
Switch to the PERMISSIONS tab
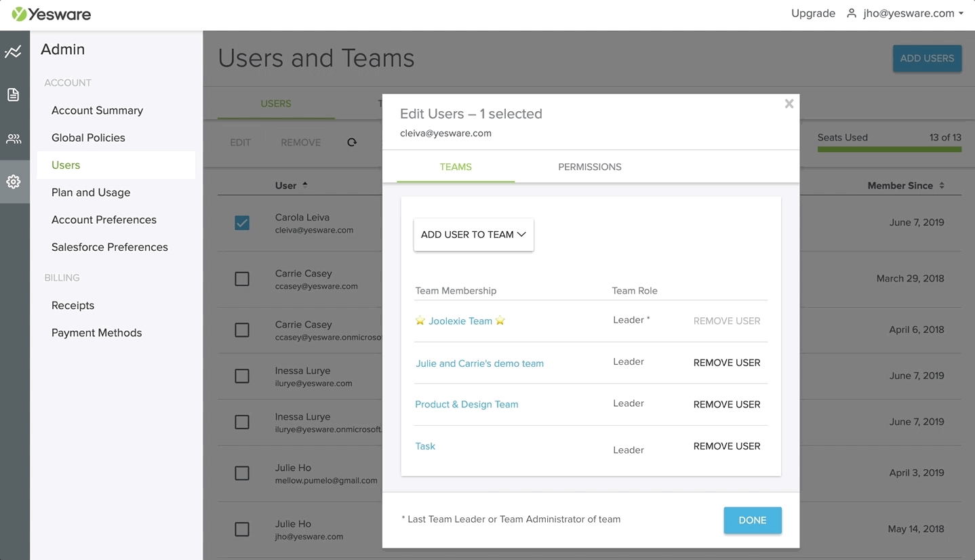(x=589, y=167)
